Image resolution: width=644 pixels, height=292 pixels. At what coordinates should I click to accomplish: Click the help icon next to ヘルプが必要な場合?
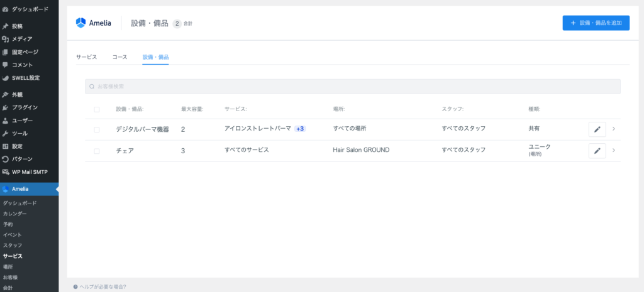click(x=75, y=286)
